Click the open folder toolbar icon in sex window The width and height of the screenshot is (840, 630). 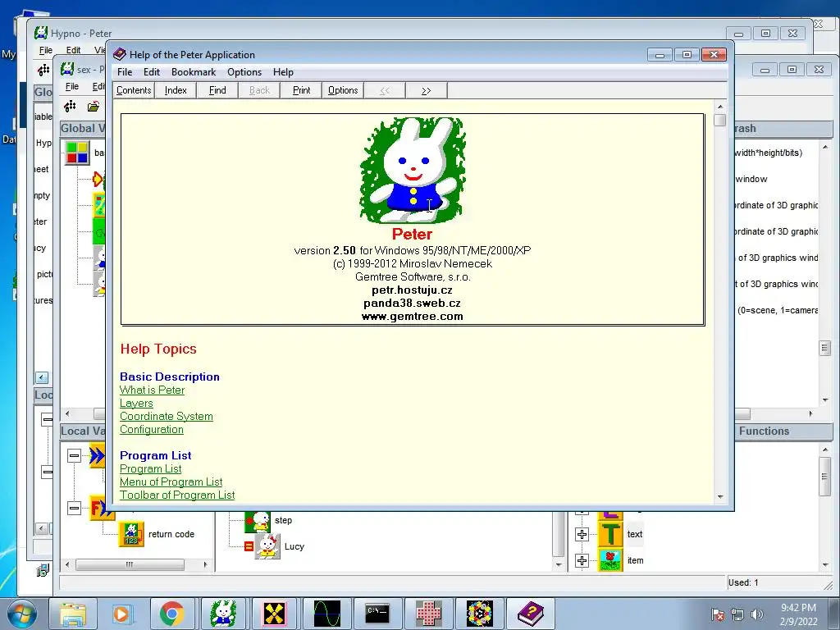(94, 107)
